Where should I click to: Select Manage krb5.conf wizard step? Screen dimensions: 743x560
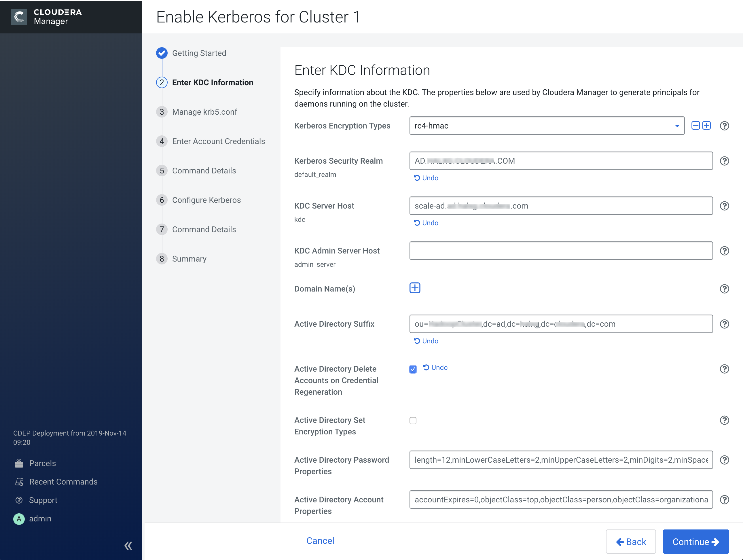[x=204, y=112]
